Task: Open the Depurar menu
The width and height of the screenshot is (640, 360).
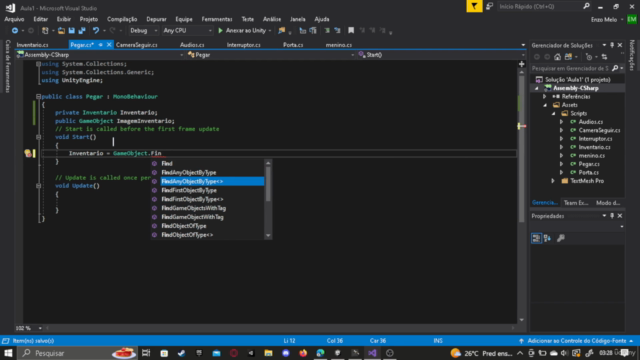Action: pos(156,19)
